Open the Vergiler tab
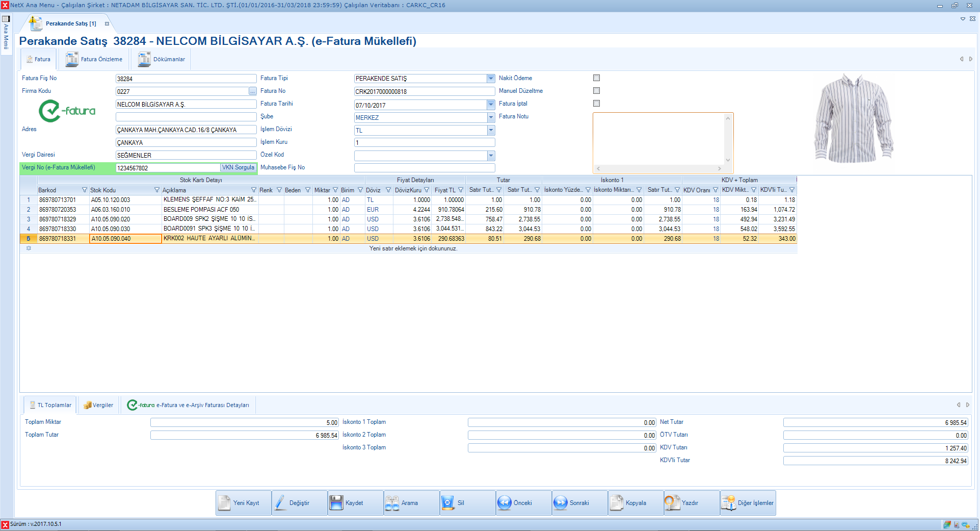Viewport: 980px width, 531px height. (x=98, y=405)
